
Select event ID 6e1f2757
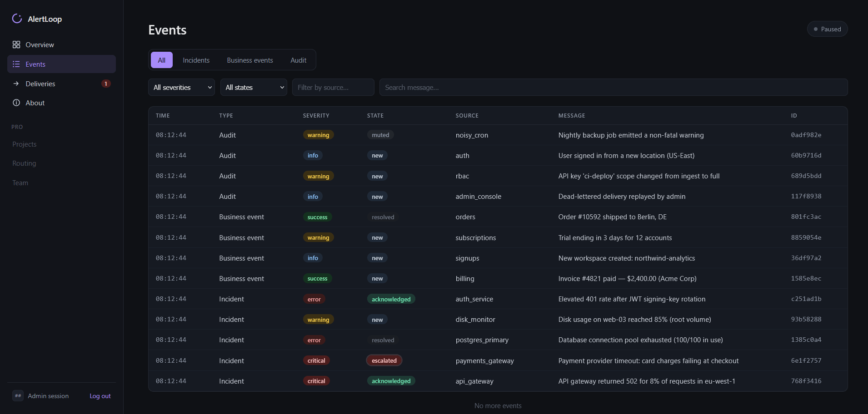(x=806, y=360)
